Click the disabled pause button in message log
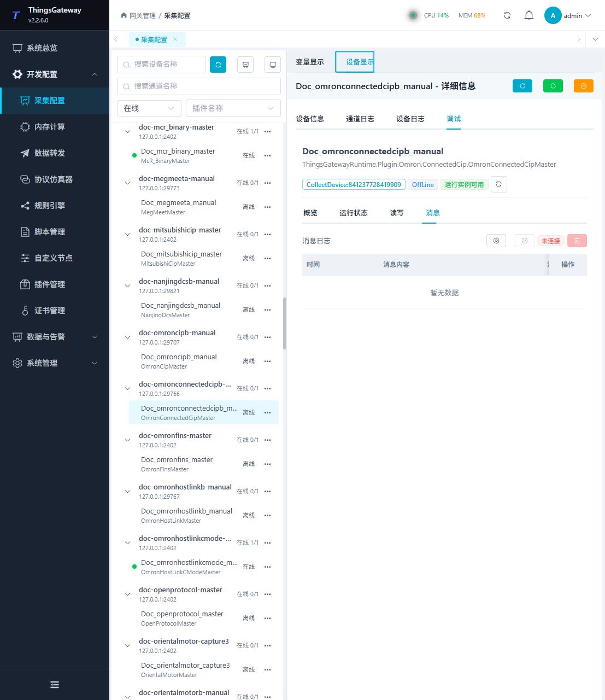Viewport: 605px width, 700px height. [x=525, y=241]
